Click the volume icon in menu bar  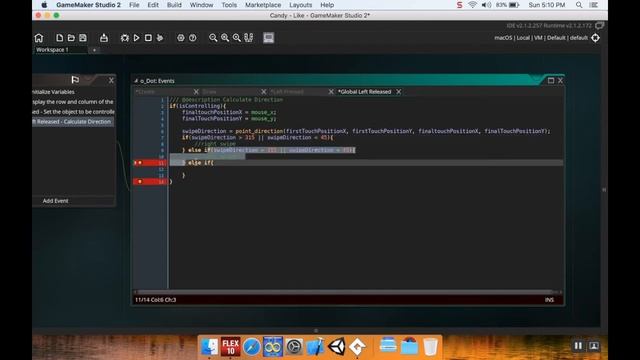[486, 5]
